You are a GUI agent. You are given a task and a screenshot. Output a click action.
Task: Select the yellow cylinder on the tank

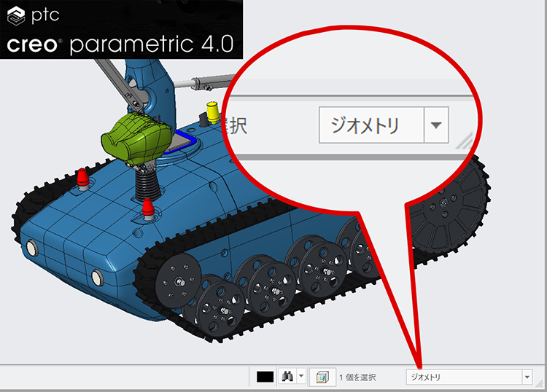(214, 111)
